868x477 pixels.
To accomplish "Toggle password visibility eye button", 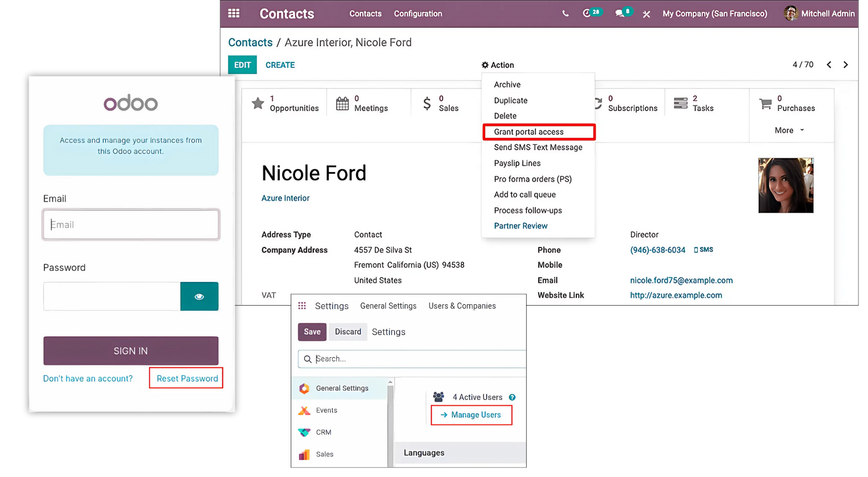I will point(199,297).
